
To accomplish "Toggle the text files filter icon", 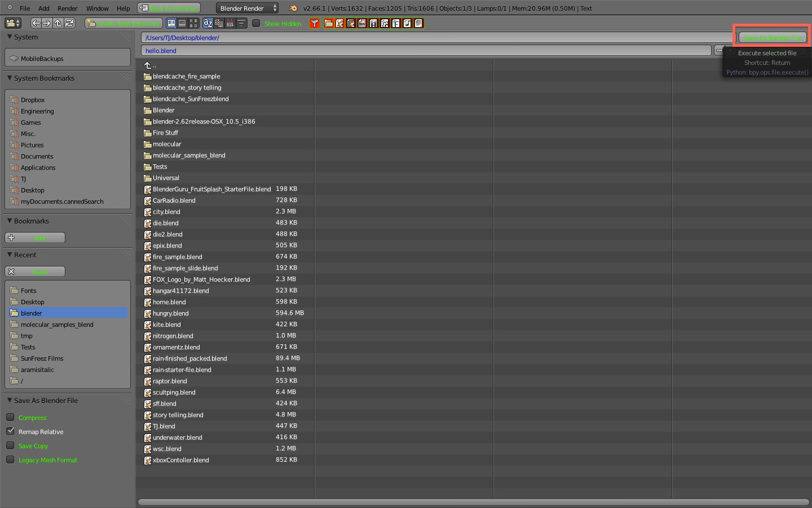I will pos(418,23).
